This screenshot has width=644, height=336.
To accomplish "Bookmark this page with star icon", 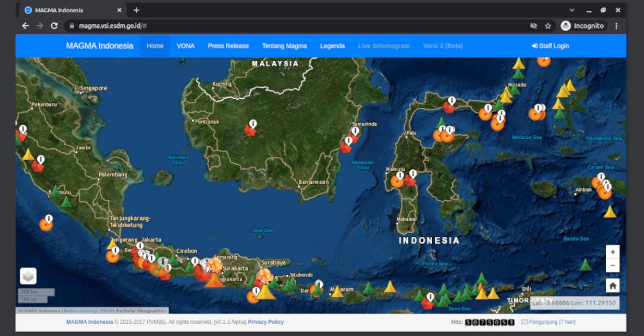I will [548, 26].
